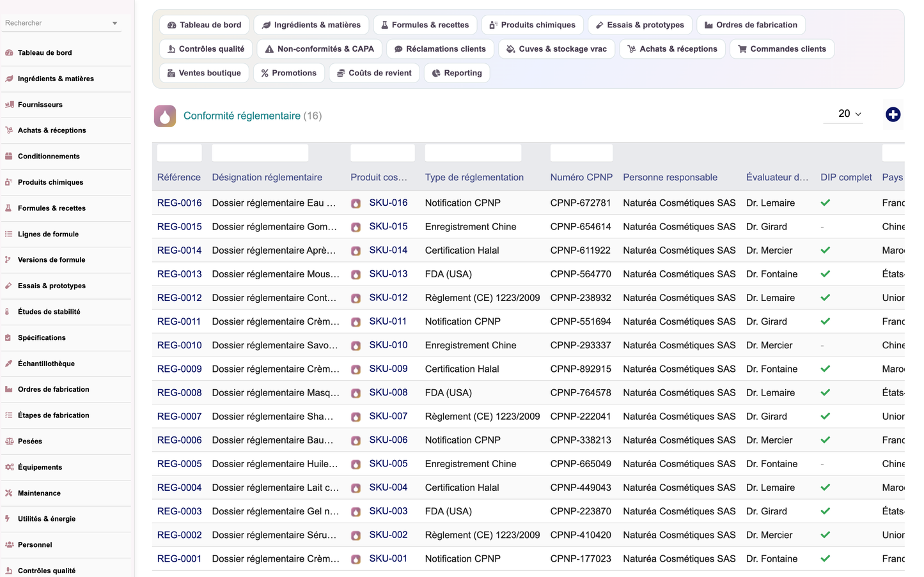Toggle DIP complet checkmark for REG-0004
The image size is (924, 577).
[826, 488]
